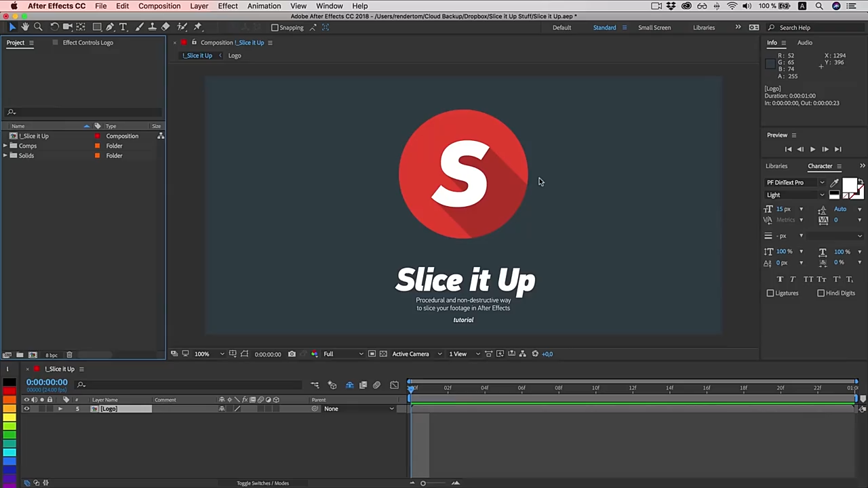Select the Roto Brush tool
The image size is (868, 488).
182,27
